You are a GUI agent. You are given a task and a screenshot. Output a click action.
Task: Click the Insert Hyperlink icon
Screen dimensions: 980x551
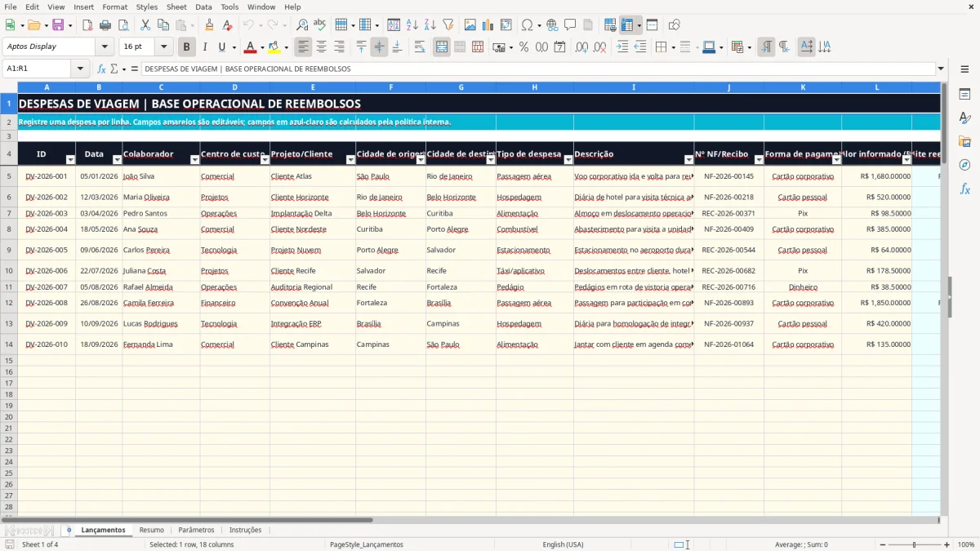point(552,24)
